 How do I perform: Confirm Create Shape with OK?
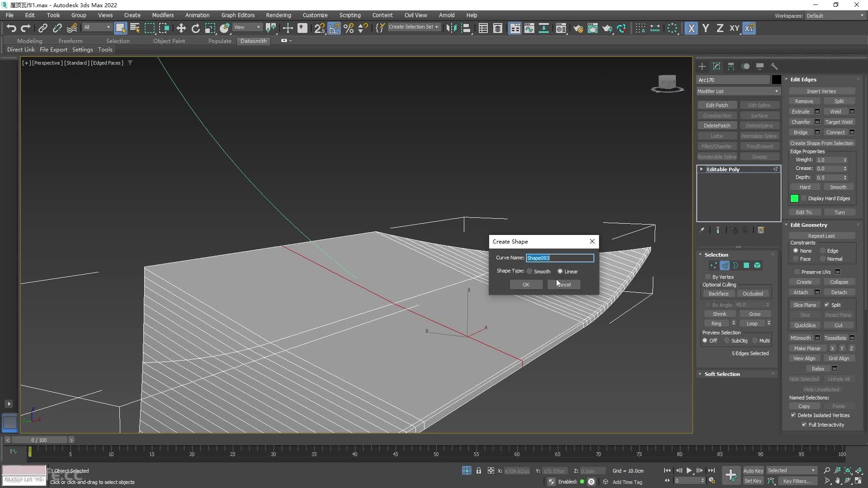[526, 285]
